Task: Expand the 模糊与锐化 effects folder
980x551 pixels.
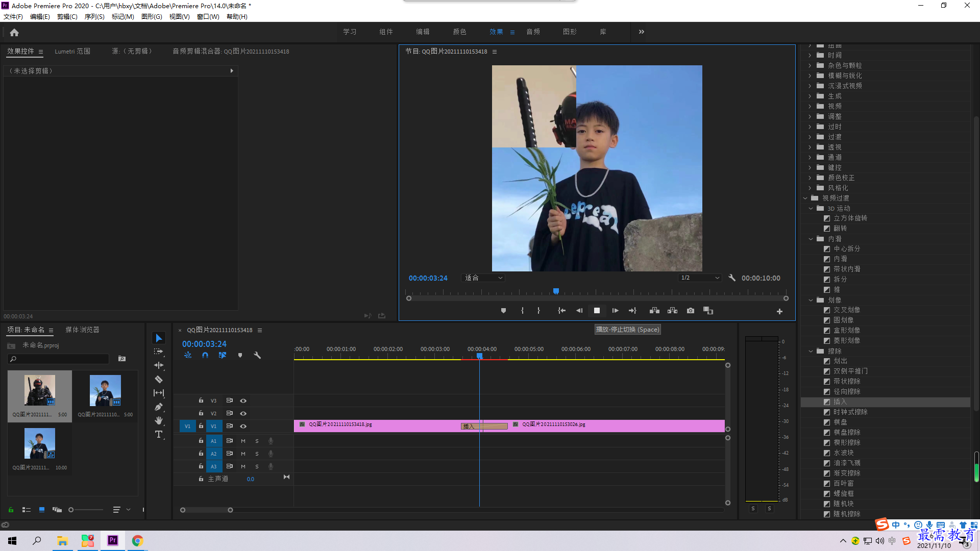Action: point(810,76)
